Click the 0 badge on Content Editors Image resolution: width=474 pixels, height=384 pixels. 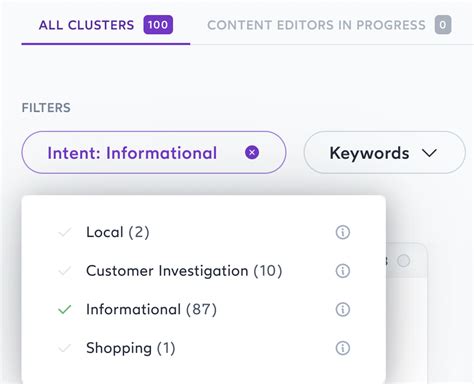(443, 25)
